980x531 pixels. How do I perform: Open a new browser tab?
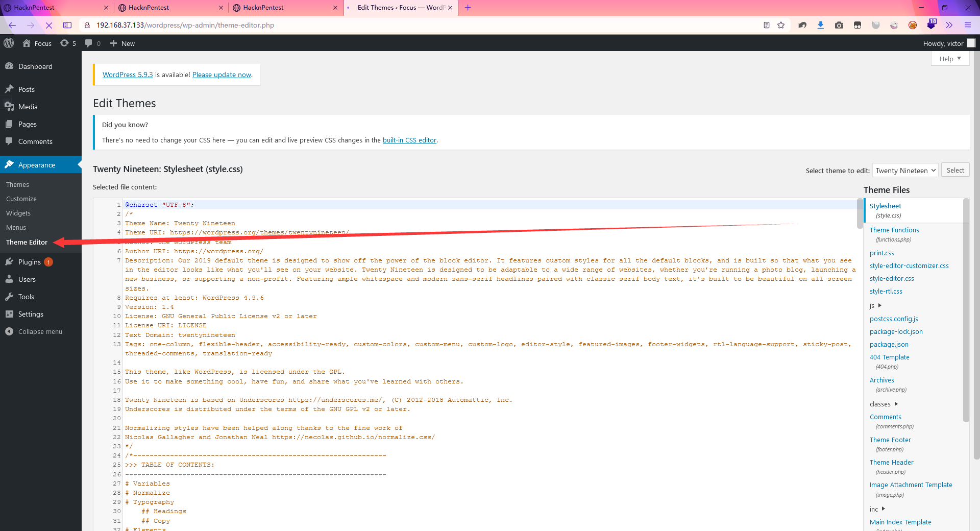(468, 8)
